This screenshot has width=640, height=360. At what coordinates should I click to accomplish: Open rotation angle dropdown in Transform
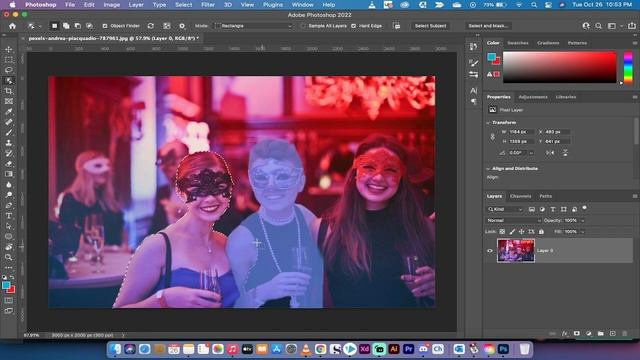click(x=531, y=153)
